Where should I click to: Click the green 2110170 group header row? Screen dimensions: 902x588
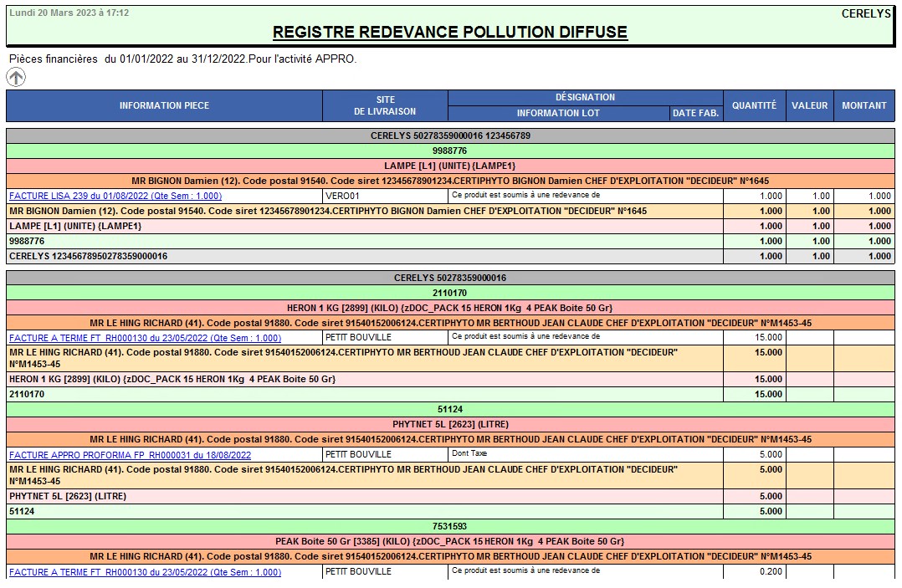coord(450,293)
